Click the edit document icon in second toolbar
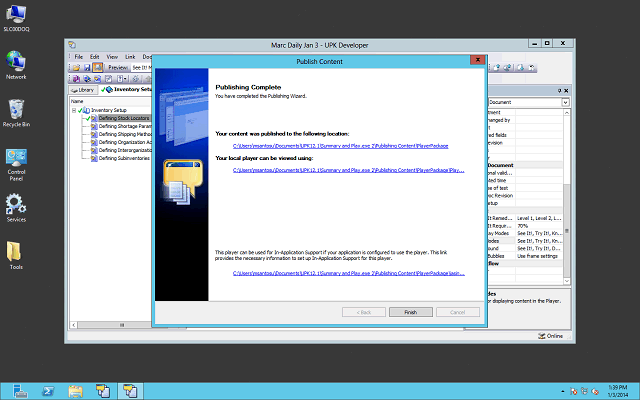The height and width of the screenshot is (400, 640). coord(109,79)
